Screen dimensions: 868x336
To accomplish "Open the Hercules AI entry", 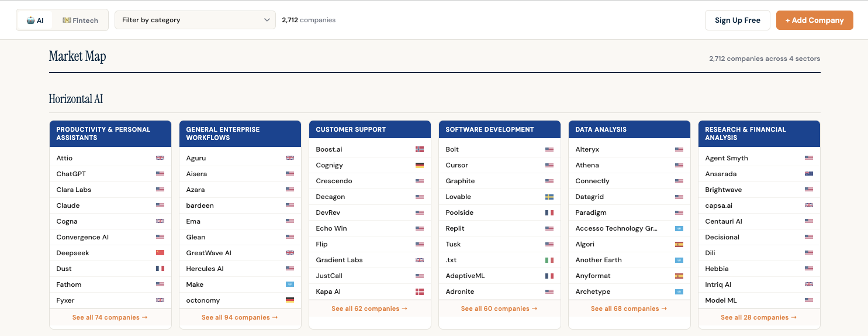I will (240, 269).
